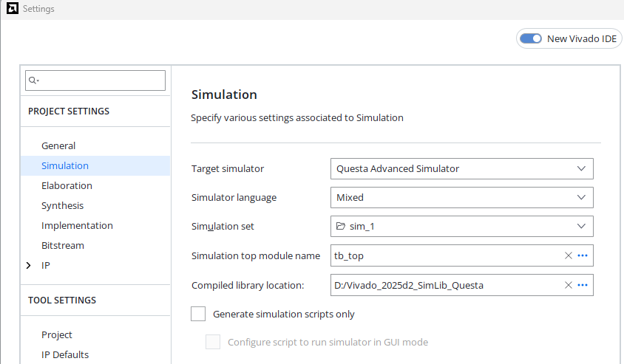The width and height of the screenshot is (624, 364).
Task: Open the Bitstream settings page
Action: [63, 245]
